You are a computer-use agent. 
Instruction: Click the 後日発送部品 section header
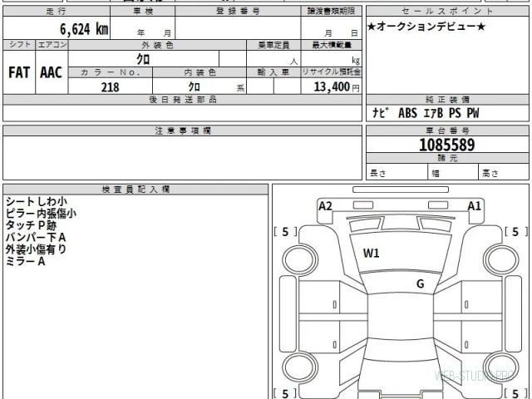183,100
